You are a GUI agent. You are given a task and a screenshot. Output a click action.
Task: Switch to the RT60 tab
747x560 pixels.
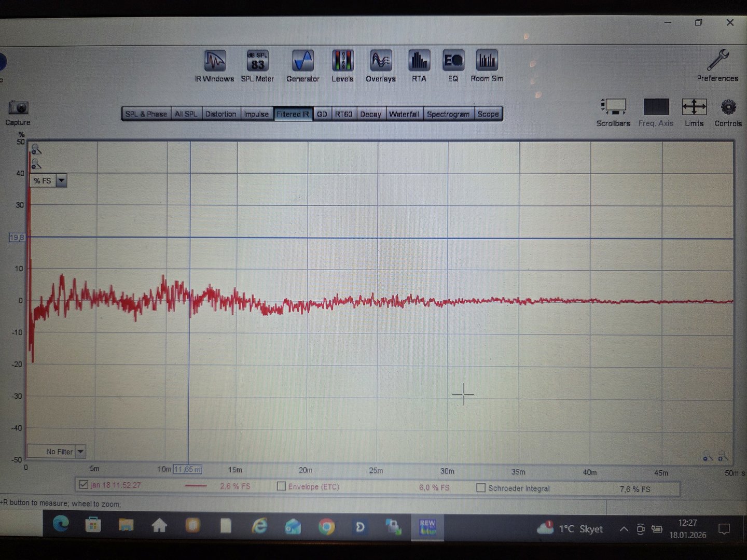pyautogui.click(x=343, y=114)
